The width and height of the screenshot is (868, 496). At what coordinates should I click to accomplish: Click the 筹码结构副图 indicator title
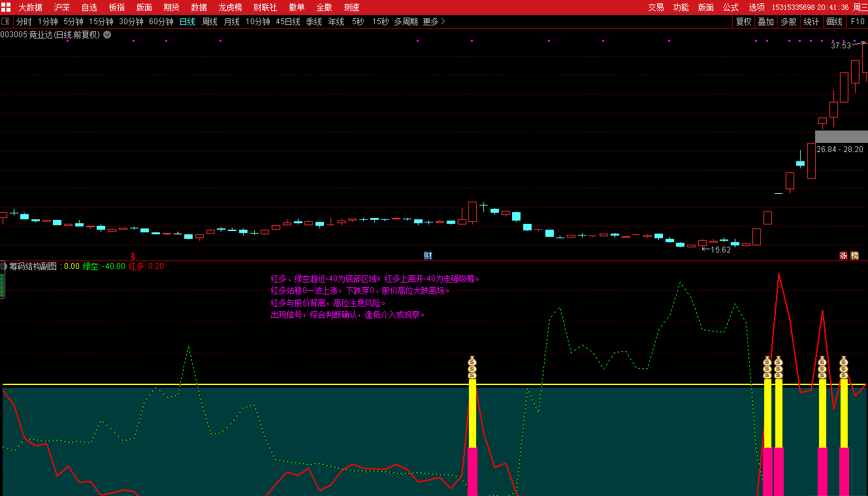tap(33, 266)
